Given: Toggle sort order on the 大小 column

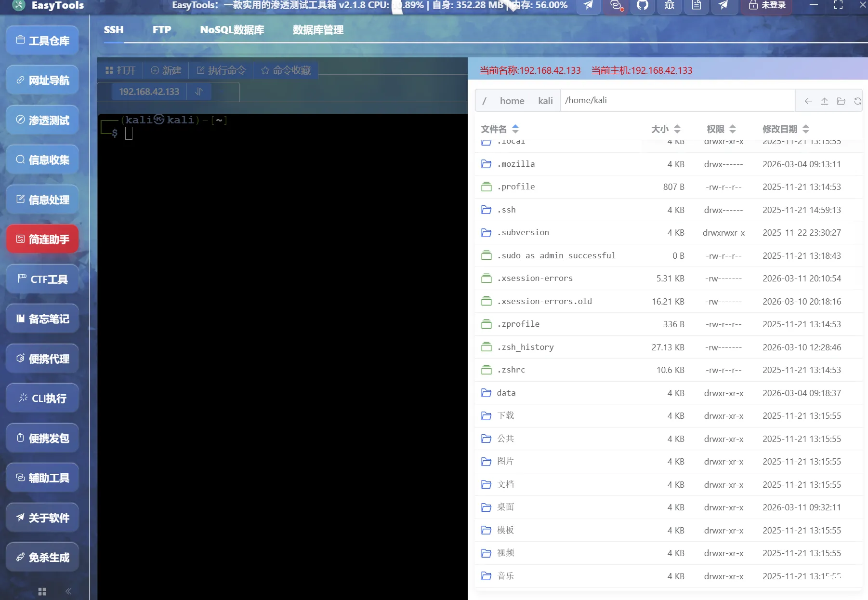Looking at the screenshot, I should coord(677,129).
